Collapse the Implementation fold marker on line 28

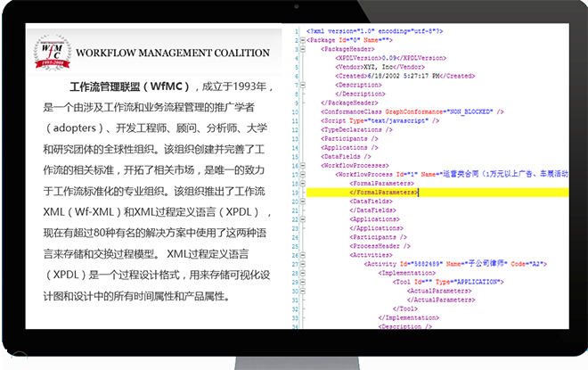pyautogui.click(x=303, y=273)
